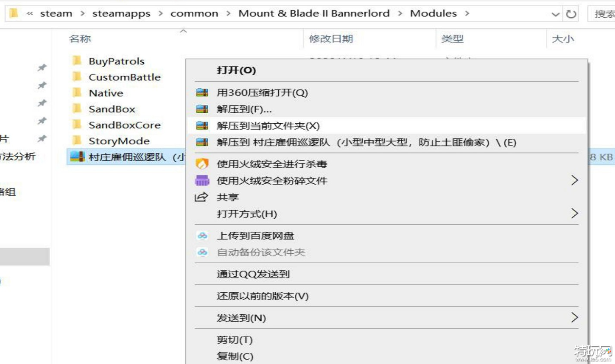Click the refresh icon in the address bar
The height and width of the screenshot is (364, 615).
571,14
